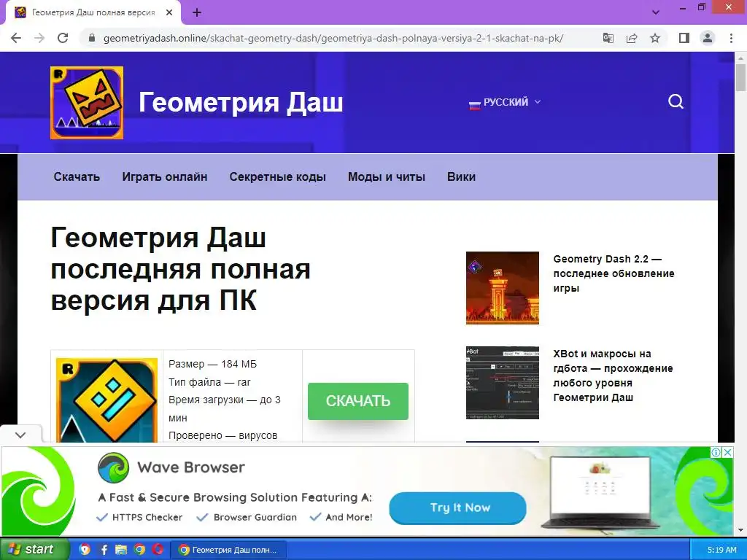Open the Вики menu item
747x560 pixels.
pyautogui.click(x=461, y=176)
